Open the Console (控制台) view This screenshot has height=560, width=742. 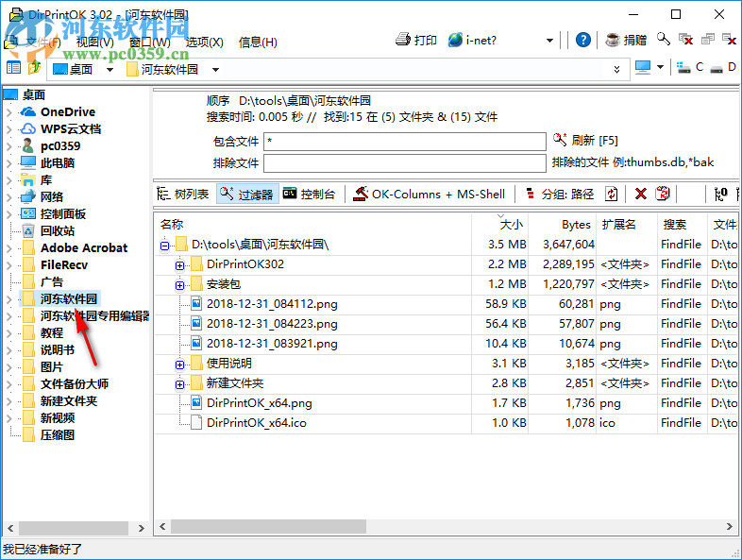click(309, 195)
